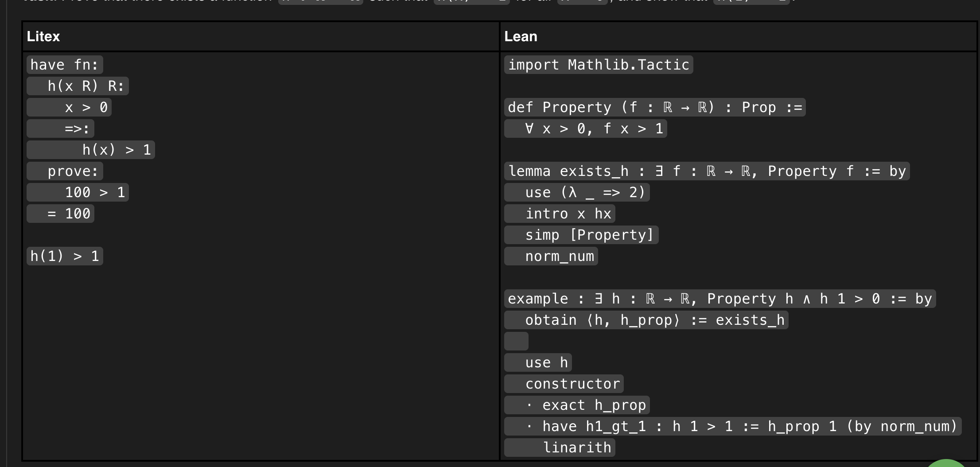Click the 'h(1) > 1' Litex statement

pyautogui.click(x=65, y=256)
